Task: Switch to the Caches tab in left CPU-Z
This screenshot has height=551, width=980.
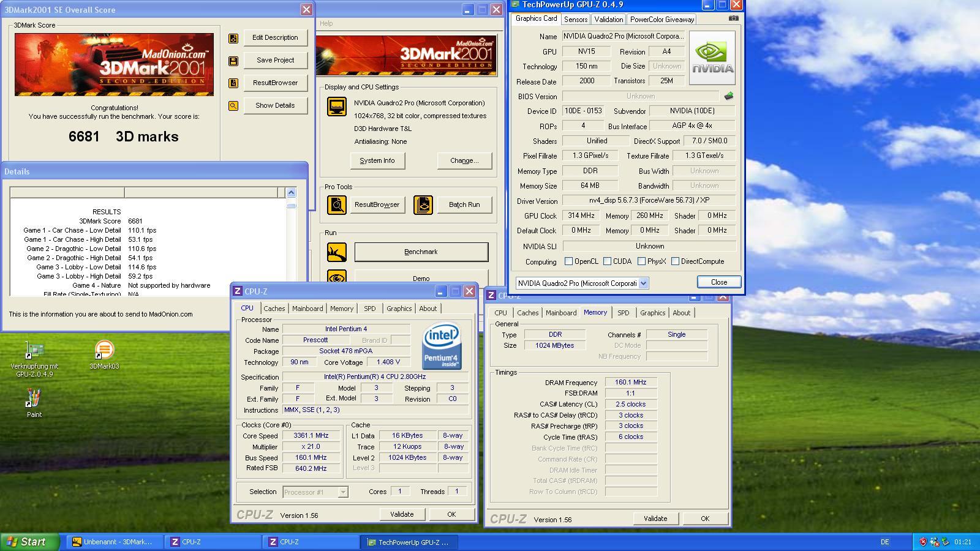Action: pos(274,309)
